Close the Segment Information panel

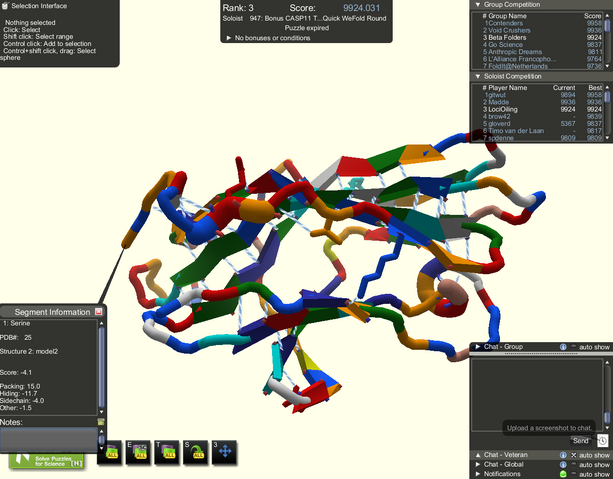click(99, 312)
